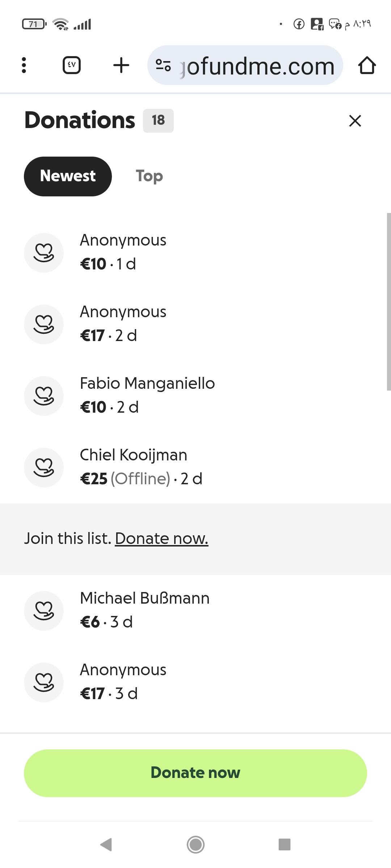Image resolution: width=391 pixels, height=868 pixels.
Task: Open site settings icon in address bar
Action: (x=163, y=65)
